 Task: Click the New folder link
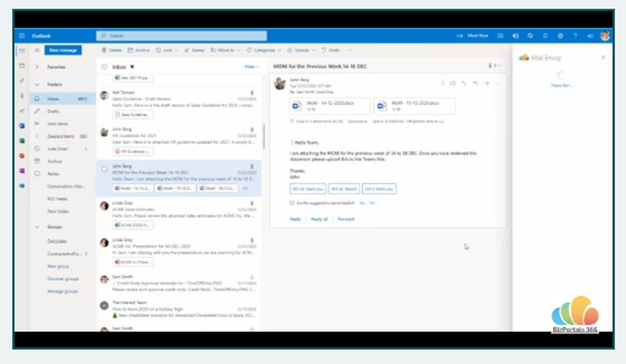58,211
